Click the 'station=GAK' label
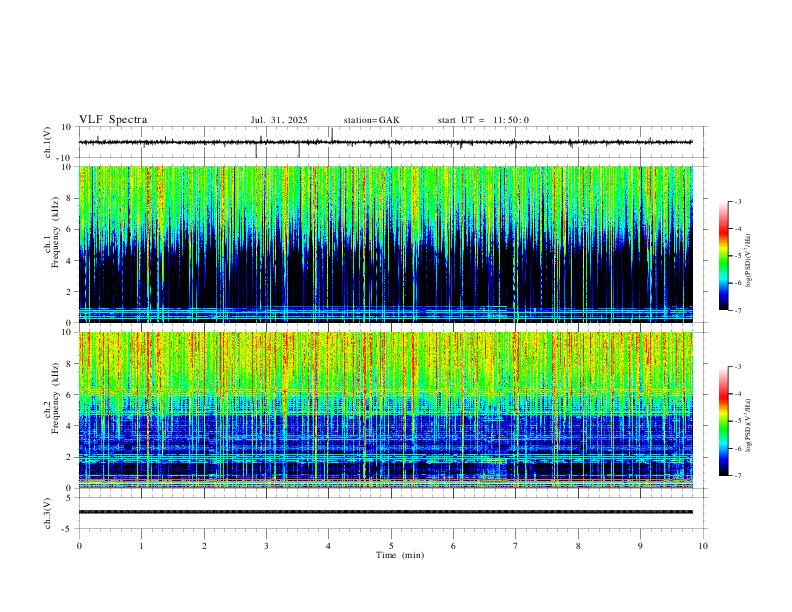Image resolution: width=792 pixels, height=612 pixels. (371, 120)
